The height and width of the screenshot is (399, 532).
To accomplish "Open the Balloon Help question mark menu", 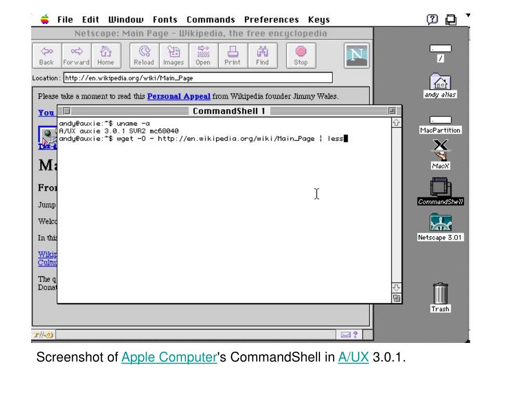I will click(x=432, y=19).
